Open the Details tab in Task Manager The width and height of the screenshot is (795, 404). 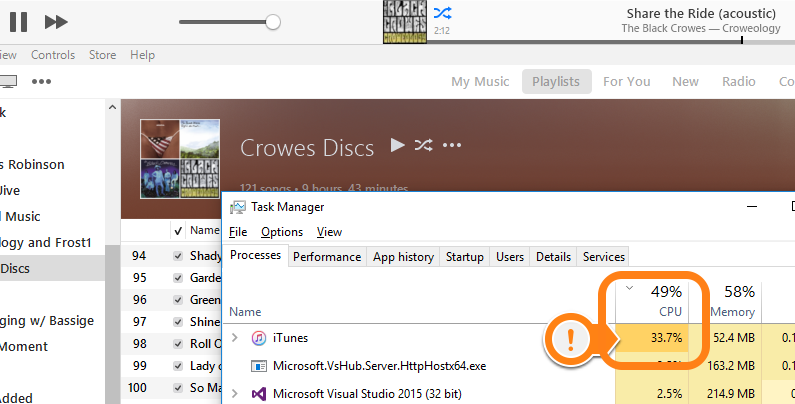[553, 257]
